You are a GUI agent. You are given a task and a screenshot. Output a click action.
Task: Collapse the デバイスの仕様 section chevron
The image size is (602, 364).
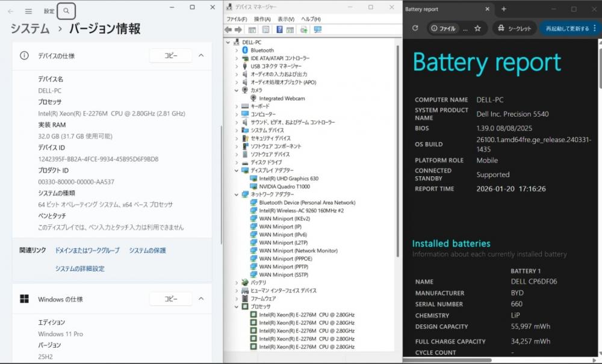(201, 55)
